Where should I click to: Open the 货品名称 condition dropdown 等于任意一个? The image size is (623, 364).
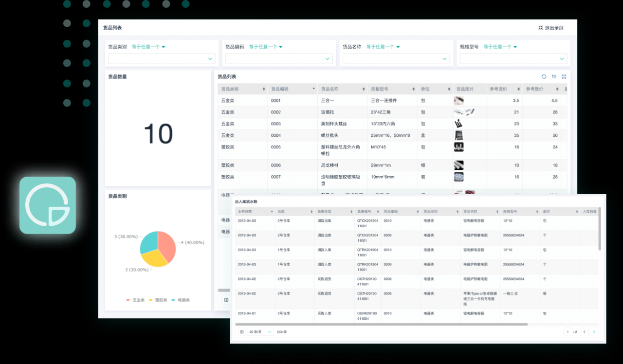pyautogui.click(x=383, y=47)
